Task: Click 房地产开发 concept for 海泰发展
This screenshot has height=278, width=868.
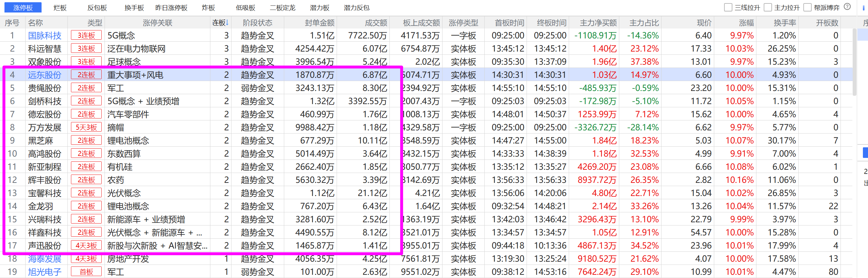Action: tap(128, 259)
